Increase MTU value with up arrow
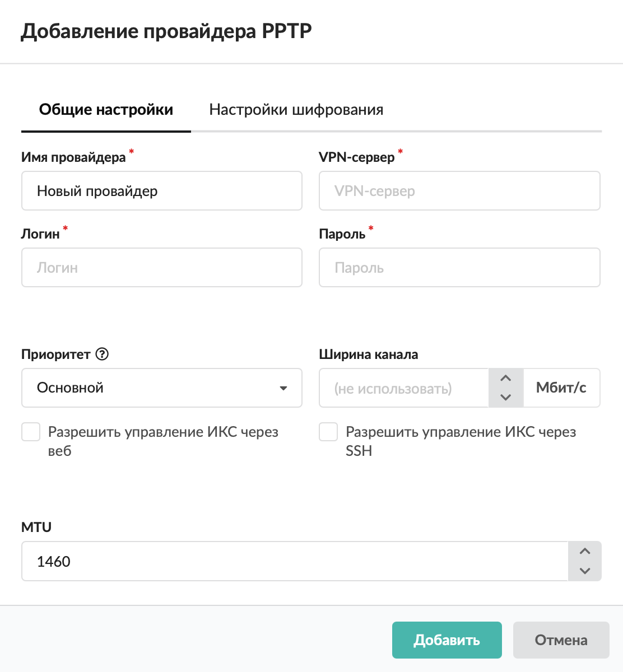Screen dimensions: 623x672 tap(585, 552)
